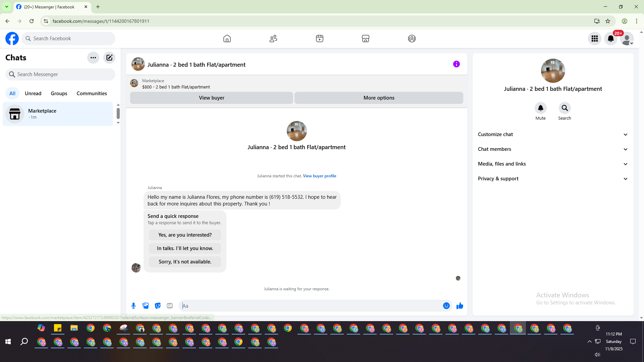Toggle the conversation information panel
The width and height of the screenshot is (644, 362).
456,64
